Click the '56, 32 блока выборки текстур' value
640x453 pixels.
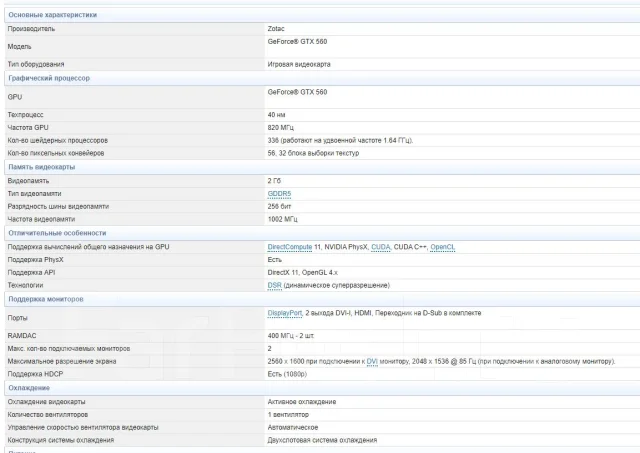point(313,153)
